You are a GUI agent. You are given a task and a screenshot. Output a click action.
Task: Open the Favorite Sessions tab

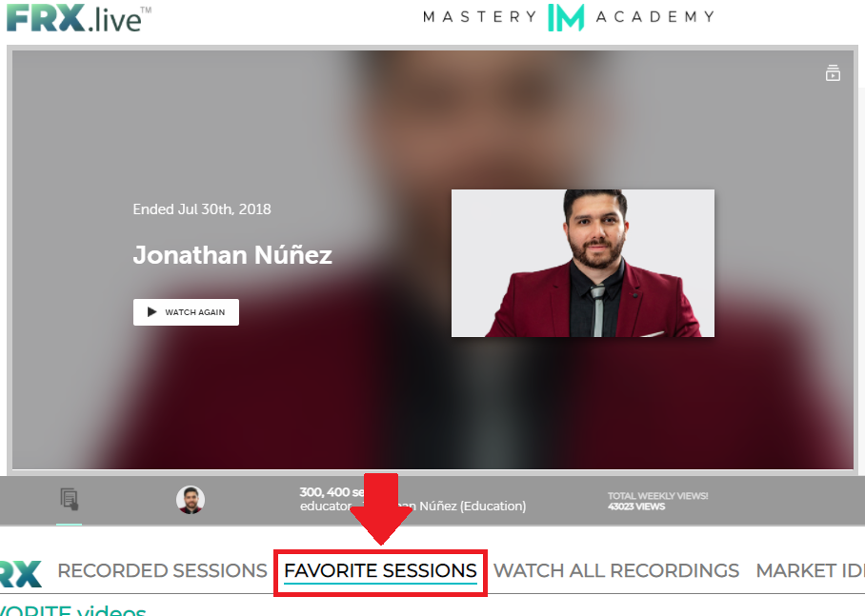[380, 571]
